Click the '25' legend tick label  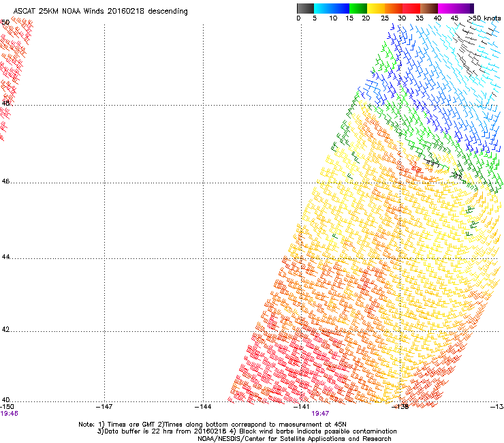pos(385,18)
